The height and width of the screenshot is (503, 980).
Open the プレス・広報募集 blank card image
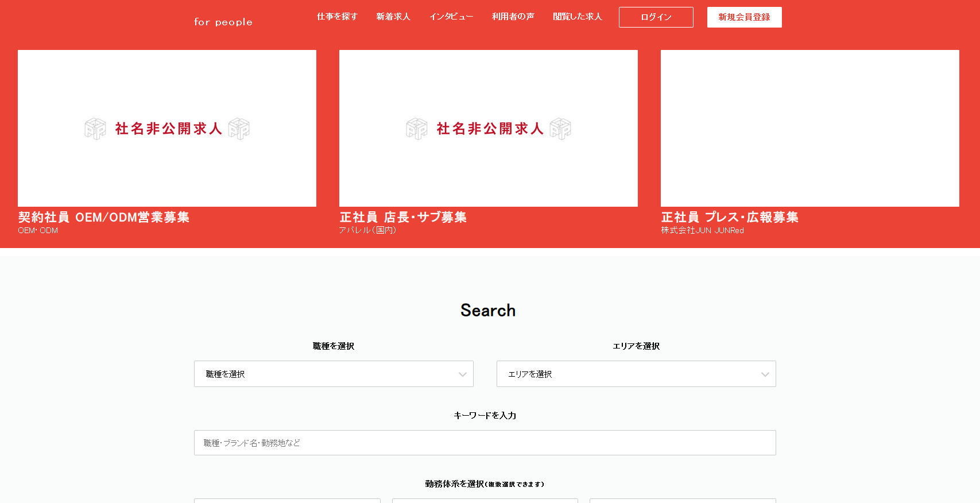[810, 128]
